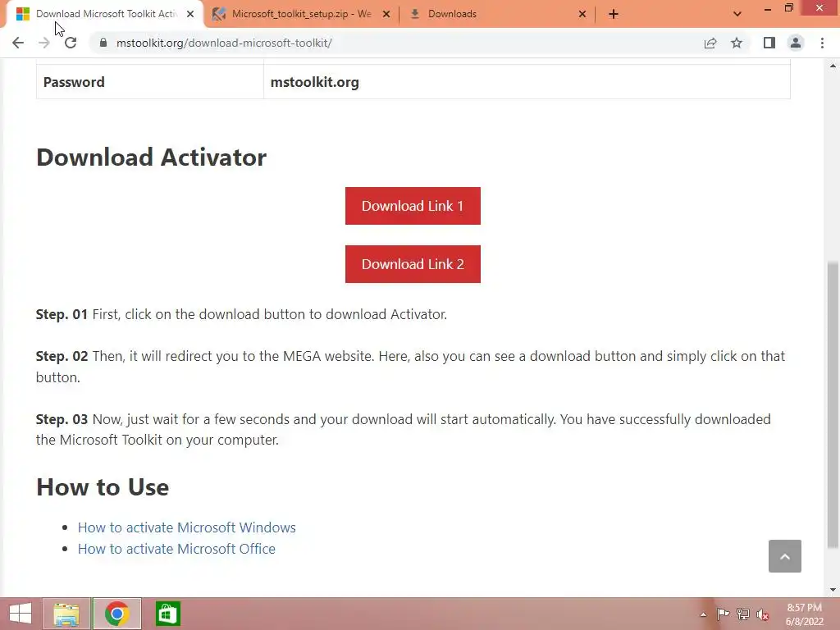The height and width of the screenshot is (630, 840).
Task: Share this page icon
Action: [x=710, y=43]
